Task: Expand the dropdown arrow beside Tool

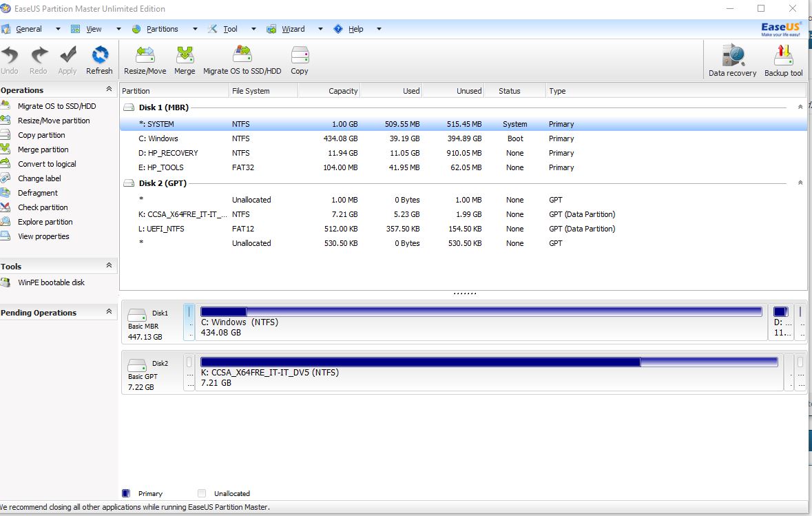Action: click(253, 29)
